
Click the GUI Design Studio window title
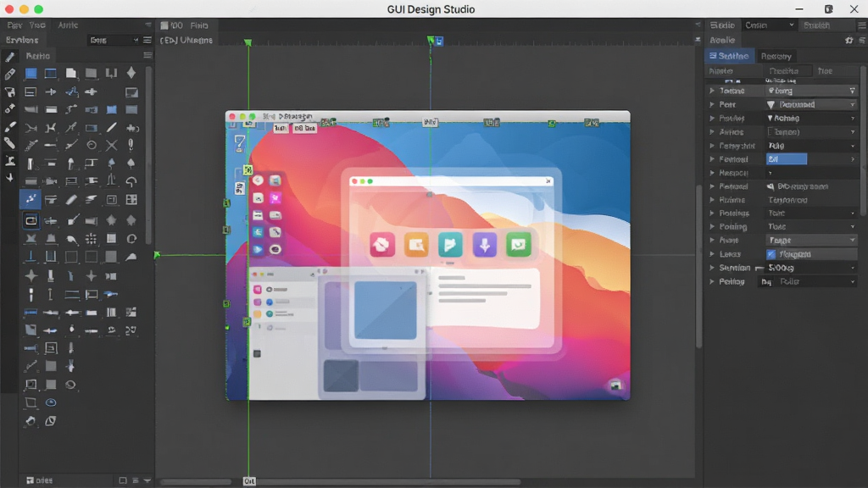431,9
